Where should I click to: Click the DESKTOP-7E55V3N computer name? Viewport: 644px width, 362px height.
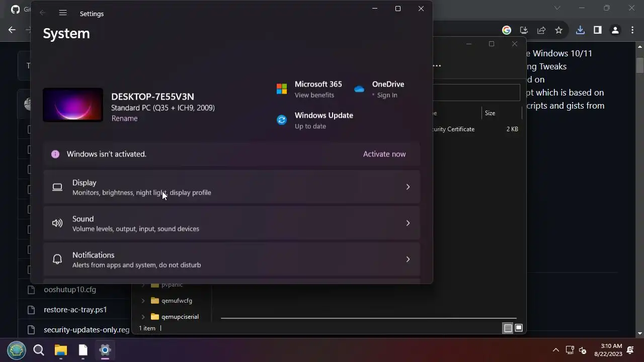152,97
